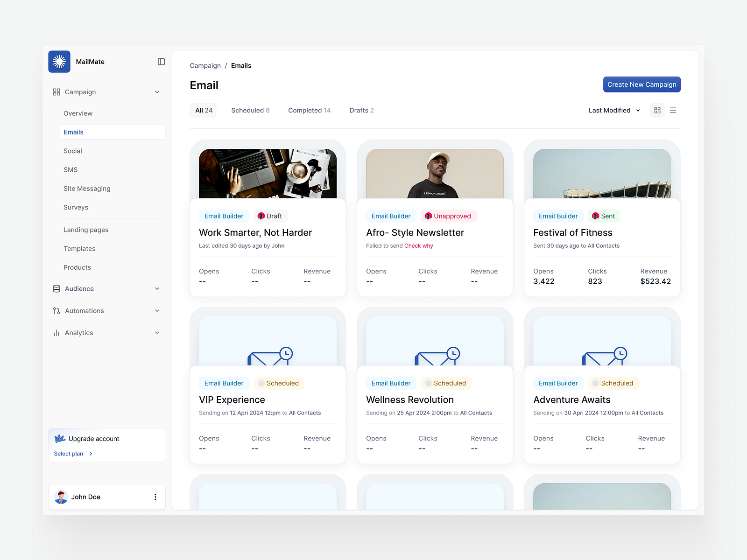
Task: Open Overview in the sidebar
Action: pyautogui.click(x=78, y=113)
